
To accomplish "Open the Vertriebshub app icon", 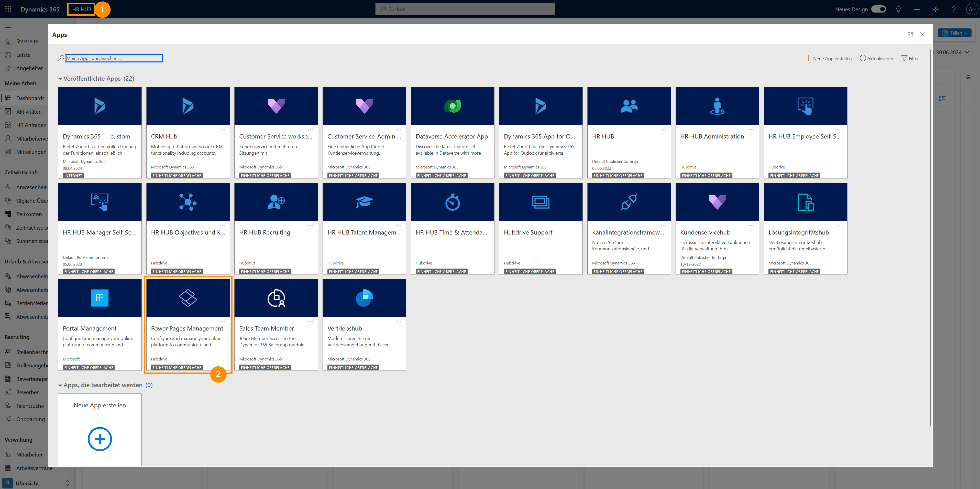I will 364,298.
